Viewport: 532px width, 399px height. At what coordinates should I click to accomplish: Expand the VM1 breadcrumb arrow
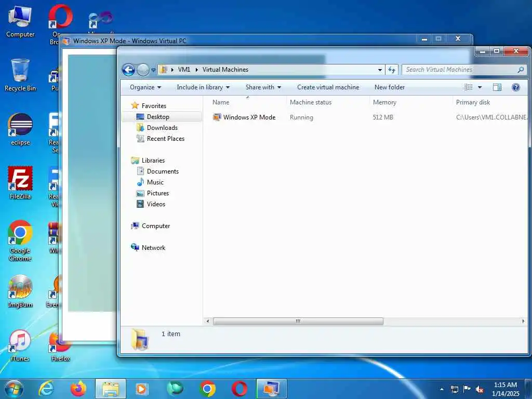(x=196, y=70)
